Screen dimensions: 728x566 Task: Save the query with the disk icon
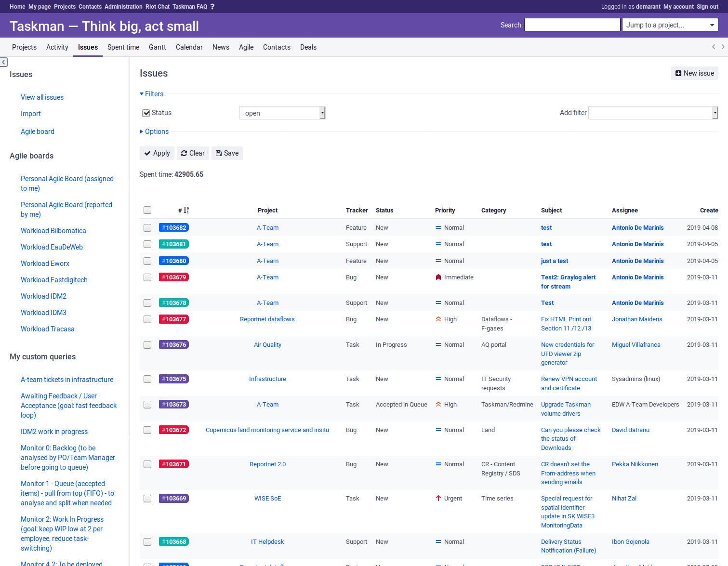(227, 153)
